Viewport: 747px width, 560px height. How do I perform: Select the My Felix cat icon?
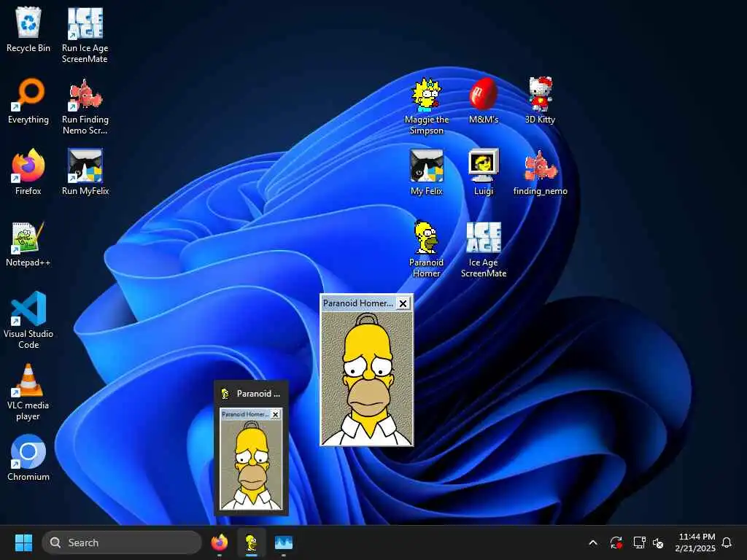[x=426, y=172]
